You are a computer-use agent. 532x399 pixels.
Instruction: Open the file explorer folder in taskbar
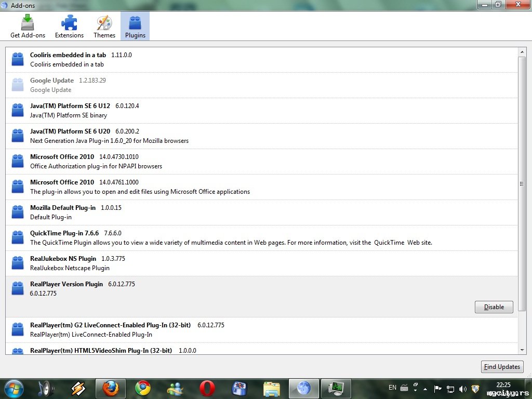click(x=271, y=389)
